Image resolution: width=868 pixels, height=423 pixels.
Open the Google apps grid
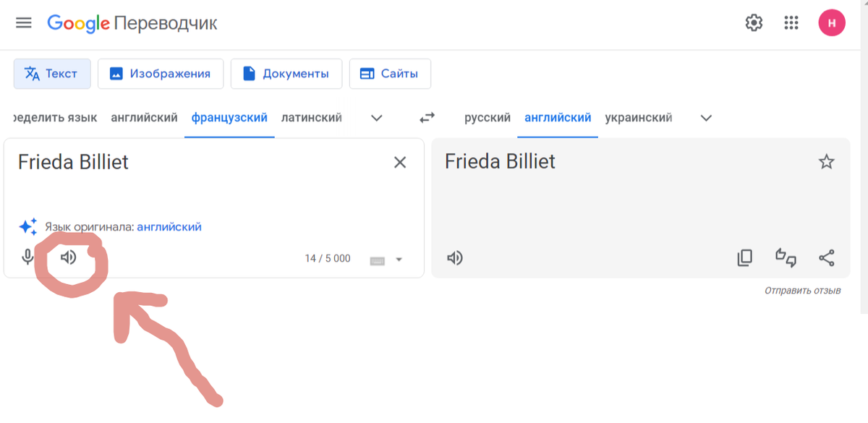791,23
